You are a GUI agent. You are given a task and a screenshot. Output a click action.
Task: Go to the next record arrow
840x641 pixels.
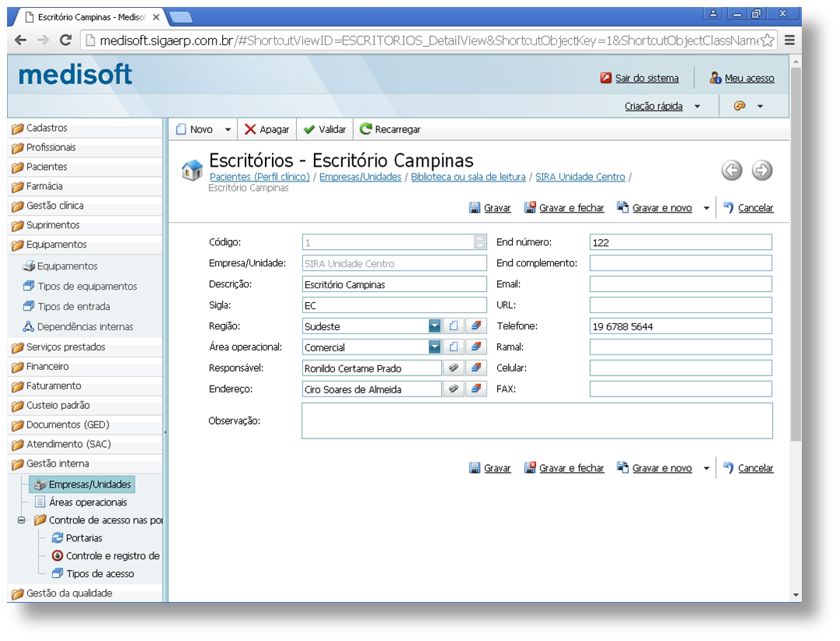762,170
